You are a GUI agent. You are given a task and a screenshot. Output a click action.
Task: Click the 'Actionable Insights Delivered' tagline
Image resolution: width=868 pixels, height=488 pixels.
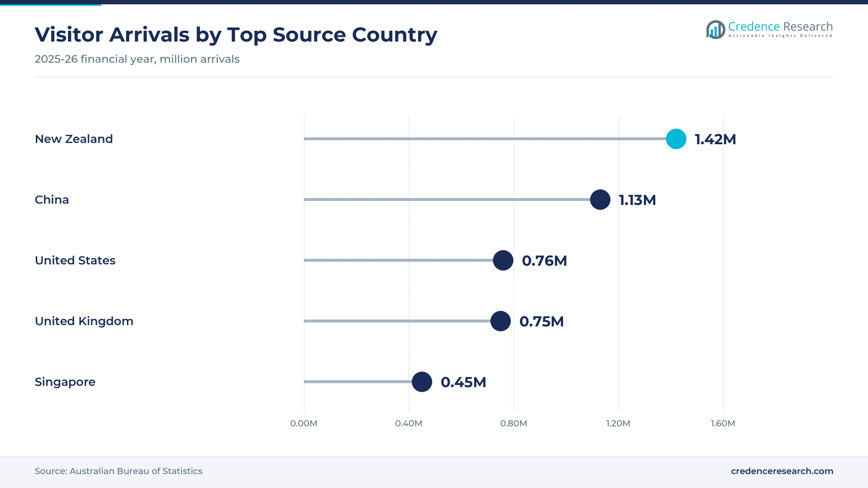(780, 36)
